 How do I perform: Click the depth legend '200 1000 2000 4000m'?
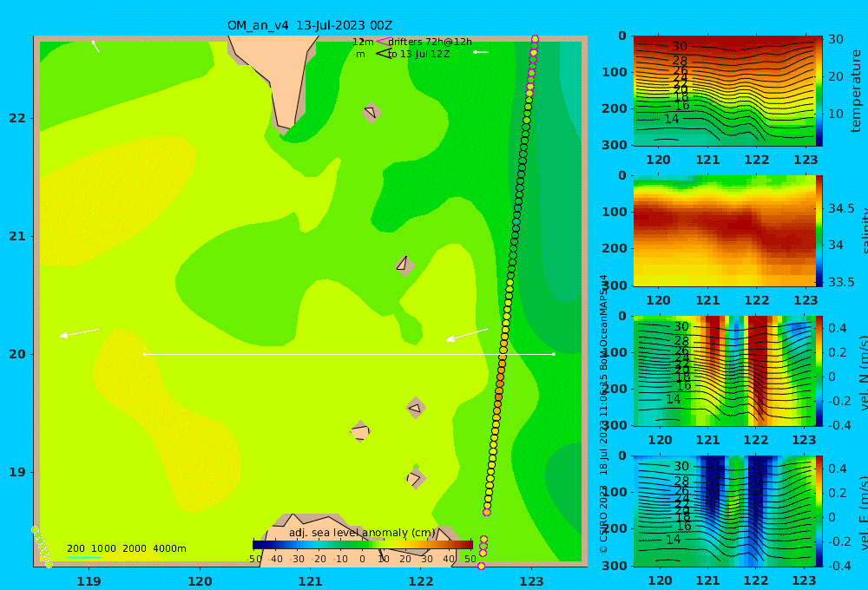(x=126, y=548)
